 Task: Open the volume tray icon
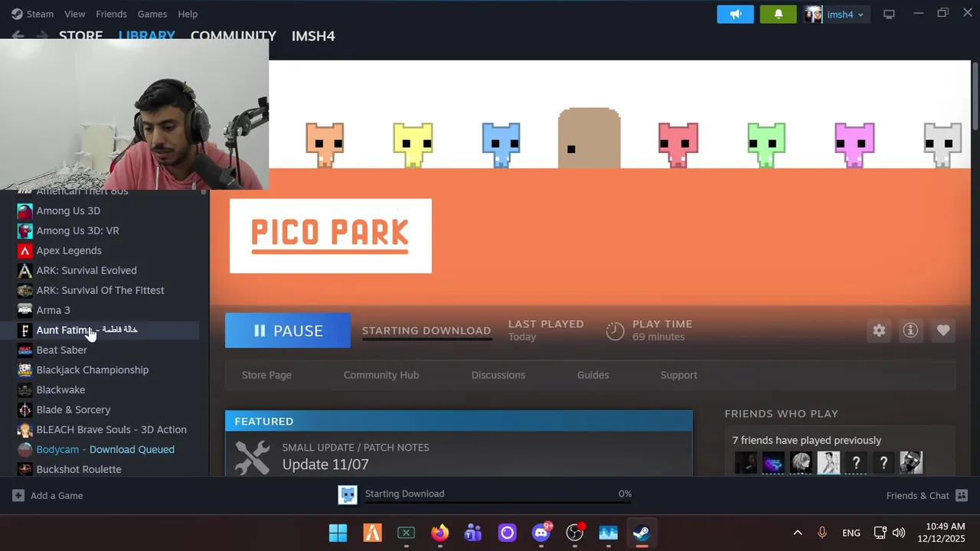(899, 533)
